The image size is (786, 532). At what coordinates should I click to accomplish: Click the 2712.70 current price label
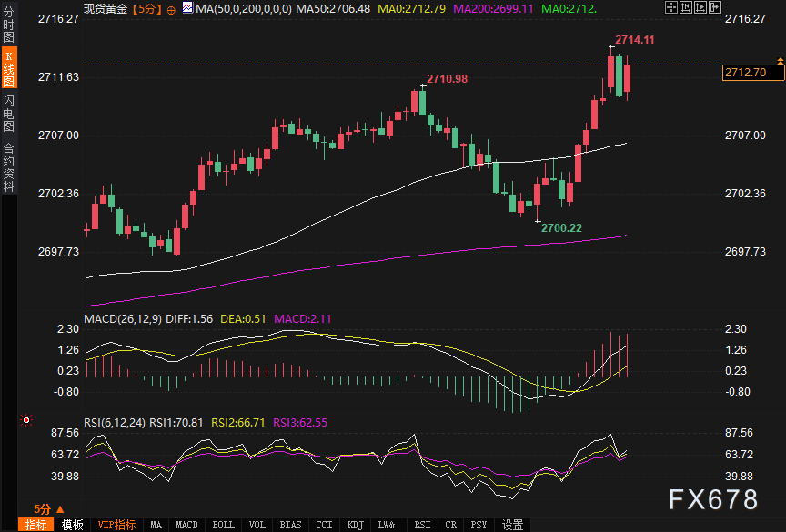click(744, 73)
